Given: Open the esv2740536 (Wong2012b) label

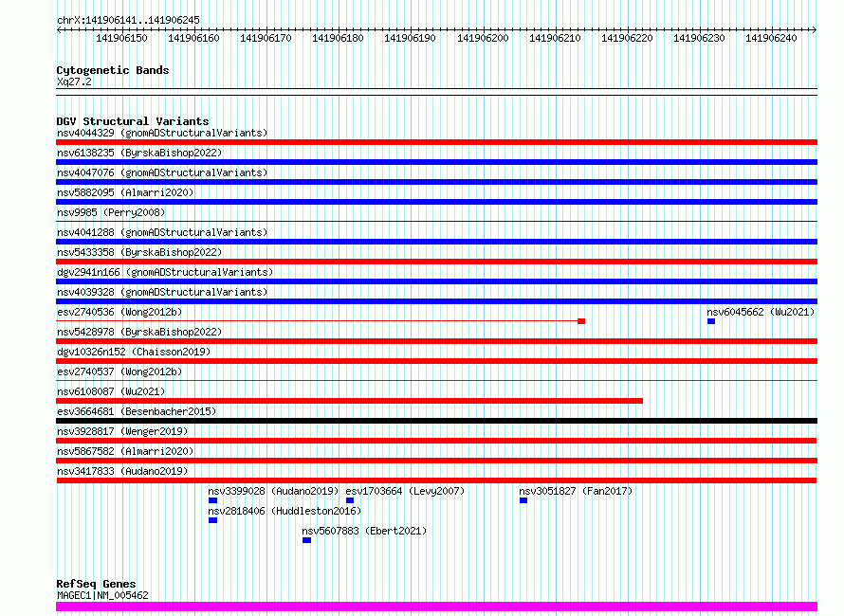Looking at the screenshot, I should click(119, 312).
